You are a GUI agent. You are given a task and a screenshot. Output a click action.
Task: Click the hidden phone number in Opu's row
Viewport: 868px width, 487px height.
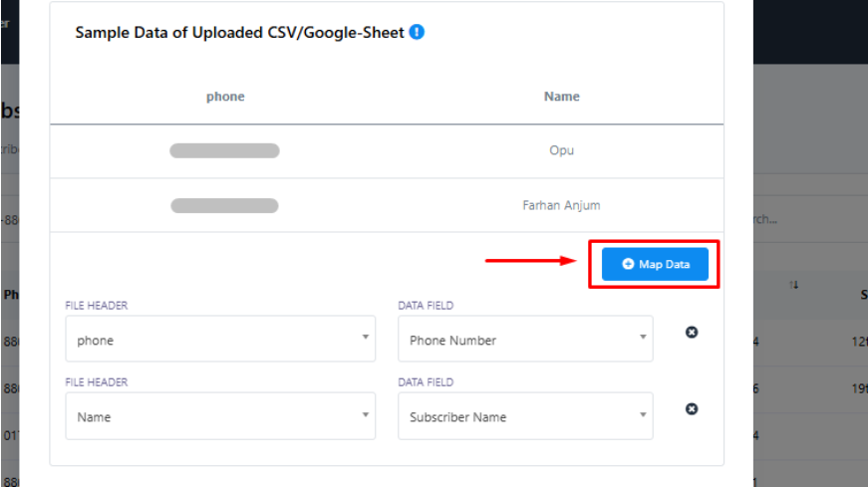click(224, 151)
